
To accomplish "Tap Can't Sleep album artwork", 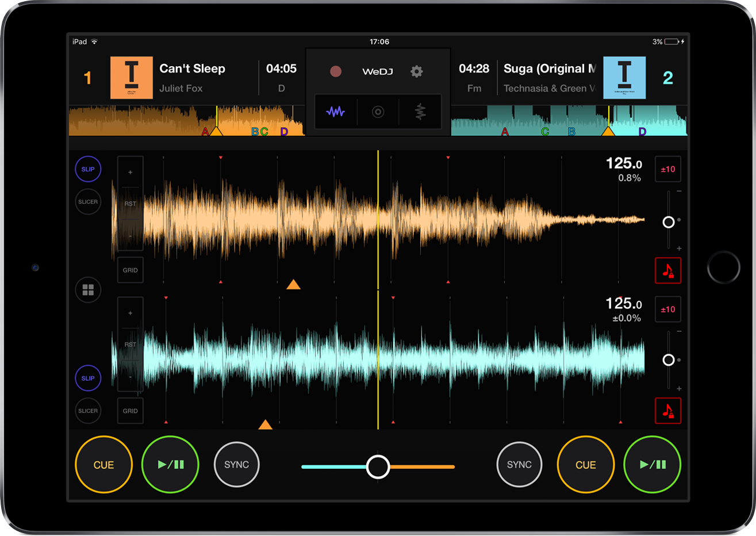I will pos(132,78).
